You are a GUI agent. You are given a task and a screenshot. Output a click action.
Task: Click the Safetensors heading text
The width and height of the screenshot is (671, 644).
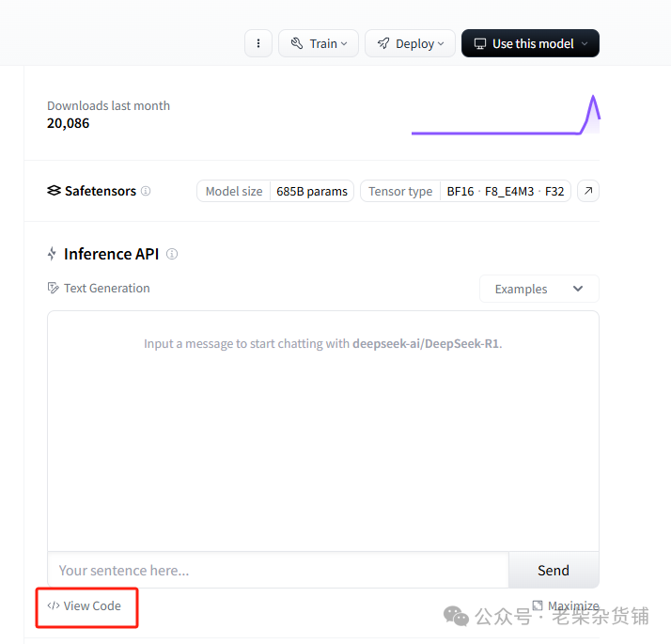[x=101, y=191]
